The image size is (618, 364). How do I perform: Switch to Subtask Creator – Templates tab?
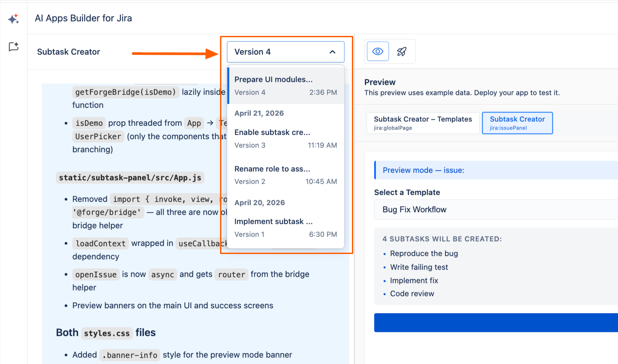pyautogui.click(x=423, y=123)
